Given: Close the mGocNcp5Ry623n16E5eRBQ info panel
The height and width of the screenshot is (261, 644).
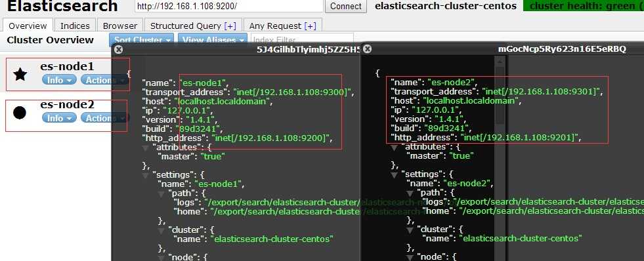Looking at the screenshot, I should pos(368,49).
